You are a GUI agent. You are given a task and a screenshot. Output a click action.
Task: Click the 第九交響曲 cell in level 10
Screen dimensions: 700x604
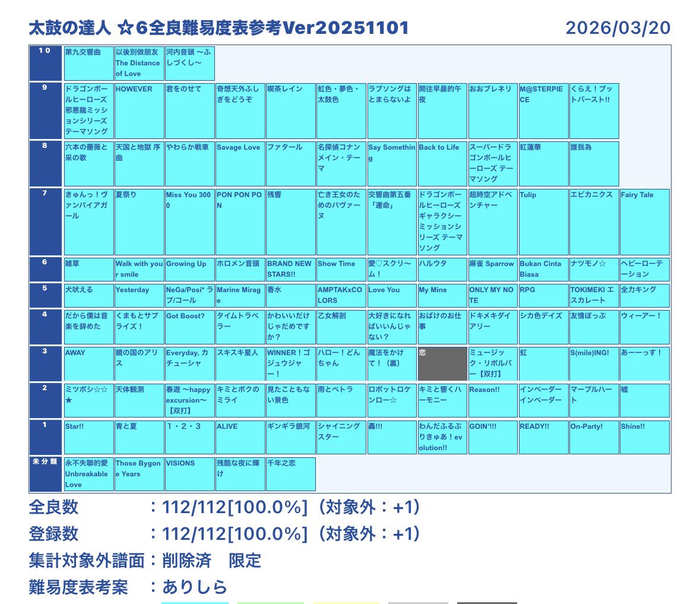[x=88, y=64]
